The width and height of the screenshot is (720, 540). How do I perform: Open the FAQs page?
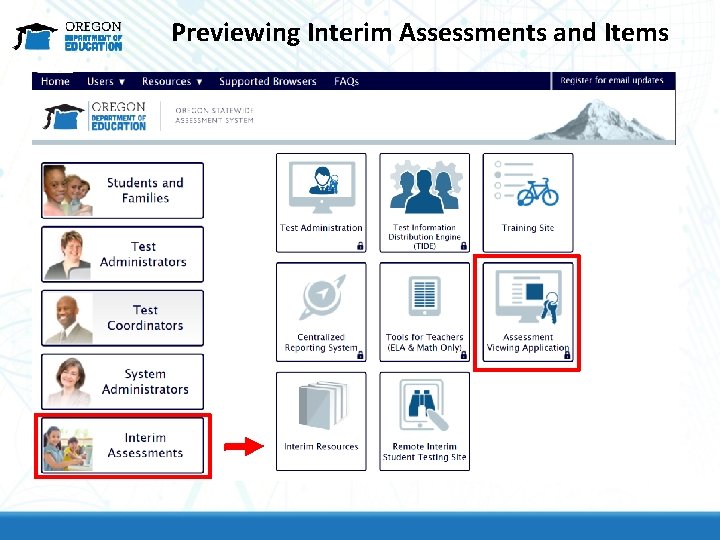click(346, 81)
